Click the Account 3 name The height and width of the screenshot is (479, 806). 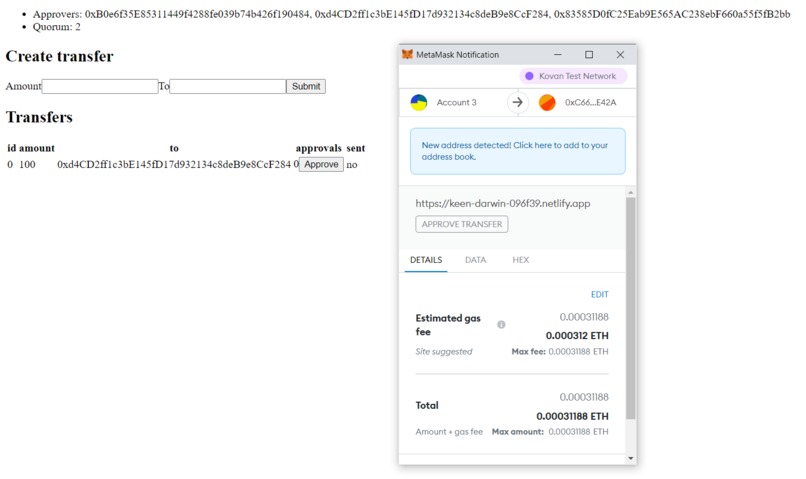click(x=456, y=102)
